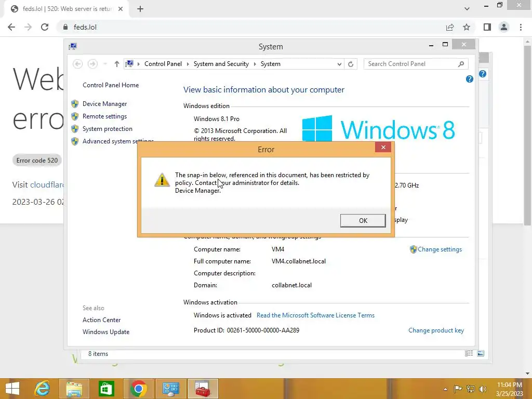Click OK in the Error dialog
The image size is (532, 399).
coord(363,220)
